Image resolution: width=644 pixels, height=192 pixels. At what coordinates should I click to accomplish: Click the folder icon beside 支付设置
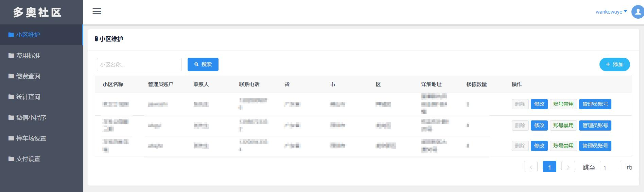point(11,159)
